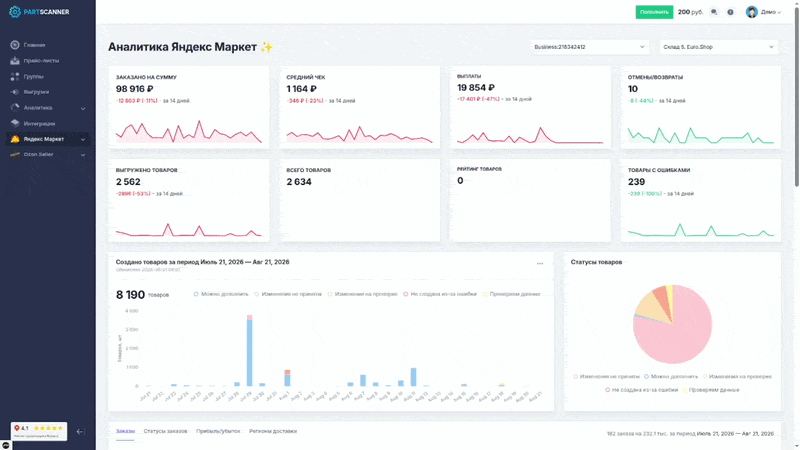
Task: Open the chat messages icon in header
Action: click(714, 12)
